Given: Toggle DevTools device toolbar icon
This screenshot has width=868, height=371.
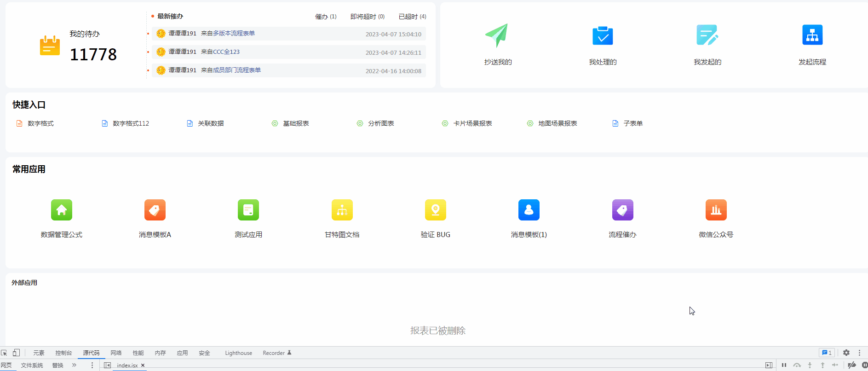Looking at the screenshot, I should pos(16,353).
